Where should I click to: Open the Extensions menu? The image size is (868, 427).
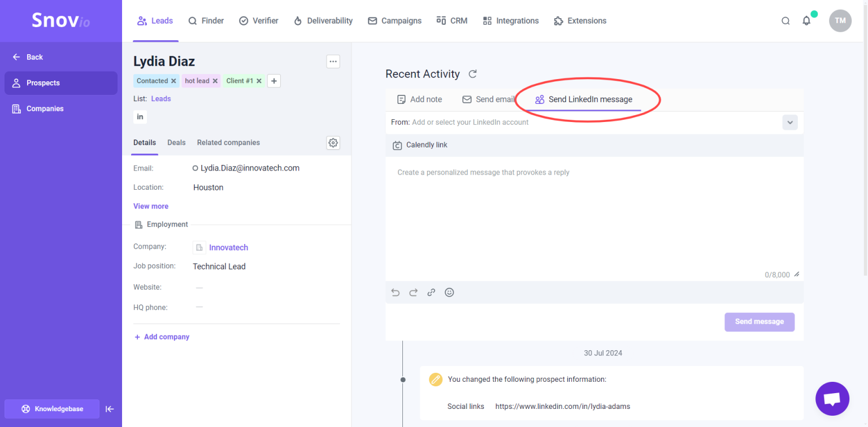point(580,21)
